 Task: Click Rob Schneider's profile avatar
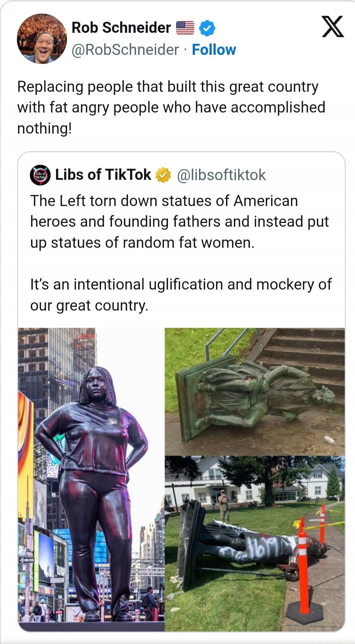coord(42,39)
